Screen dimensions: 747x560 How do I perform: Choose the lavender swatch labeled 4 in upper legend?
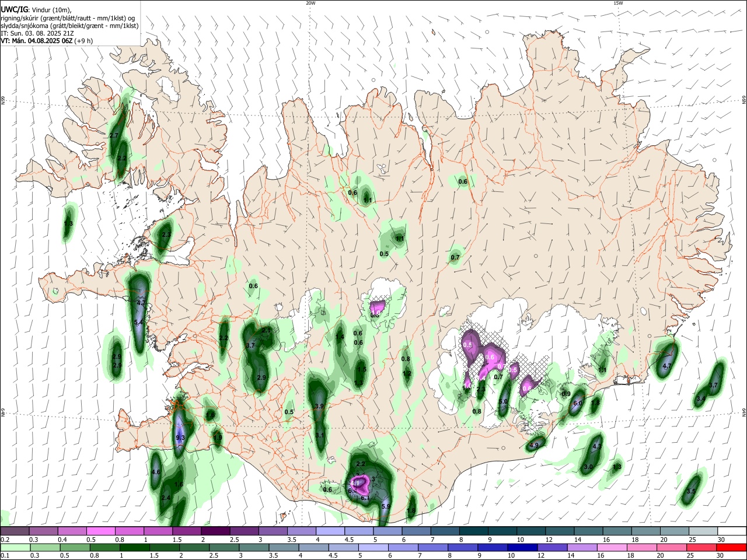[x=330, y=531]
